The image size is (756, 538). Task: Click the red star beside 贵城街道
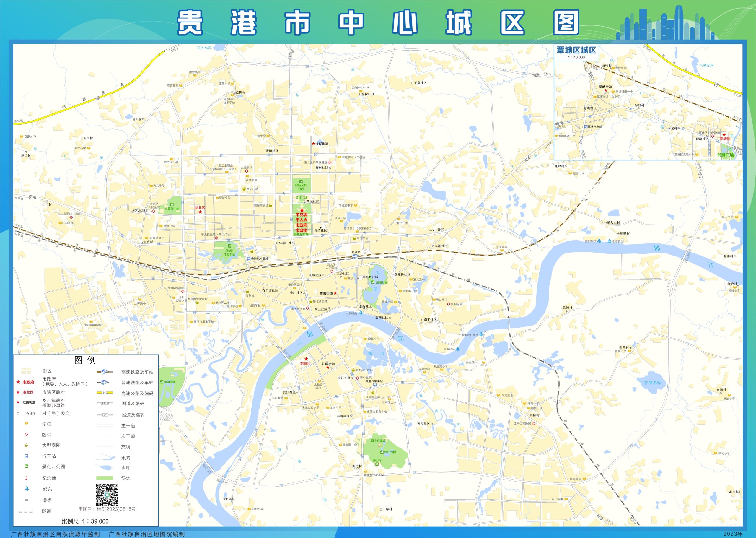(335, 293)
